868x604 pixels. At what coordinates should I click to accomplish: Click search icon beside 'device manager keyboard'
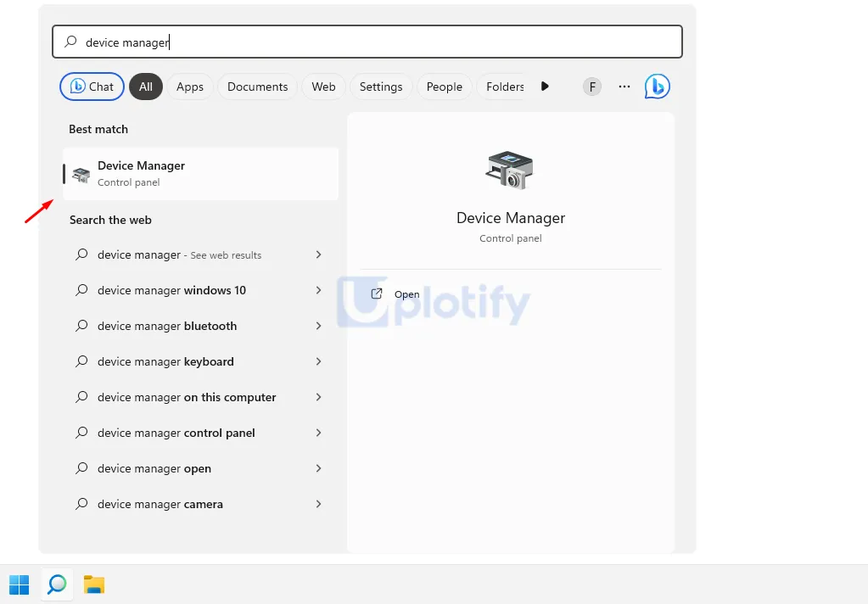tap(81, 361)
